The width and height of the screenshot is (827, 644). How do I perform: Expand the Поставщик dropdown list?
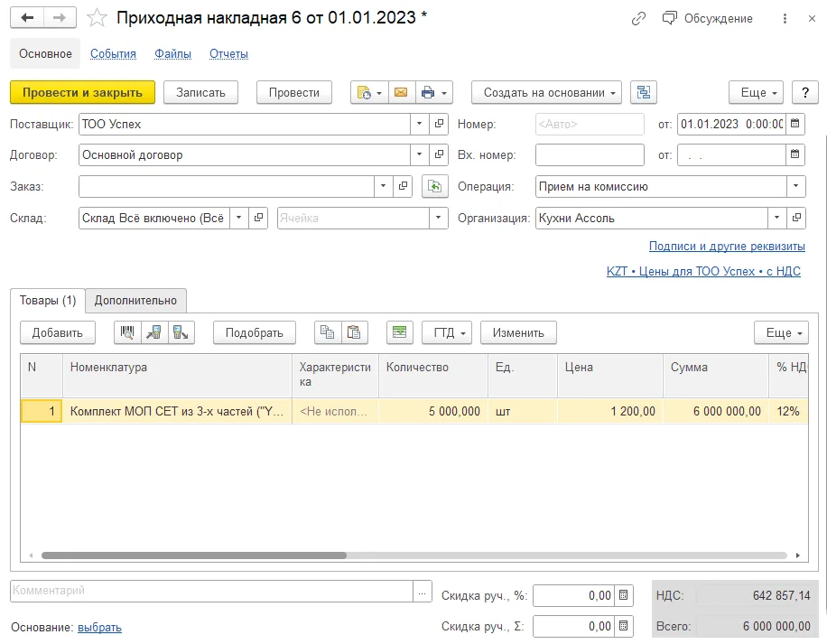(x=419, y=124)
